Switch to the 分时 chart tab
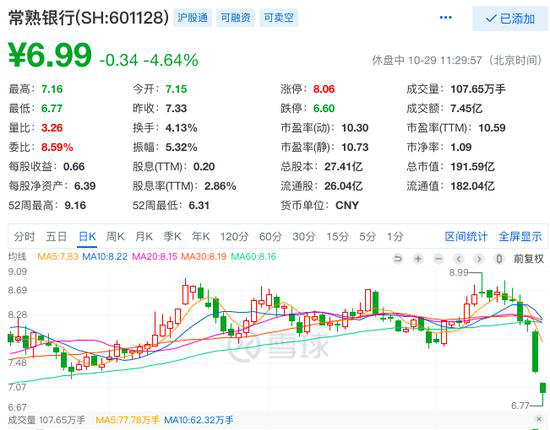 (x=24, y=236)
